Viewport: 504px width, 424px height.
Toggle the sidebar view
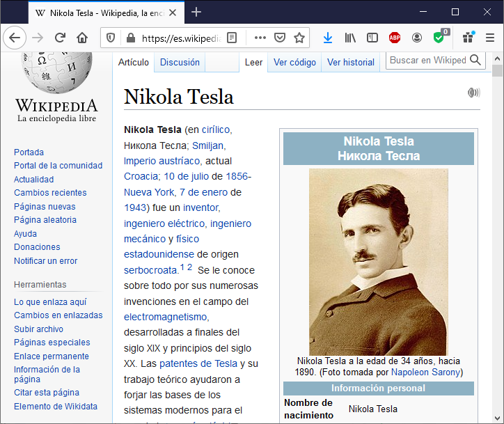click(372, 38)
